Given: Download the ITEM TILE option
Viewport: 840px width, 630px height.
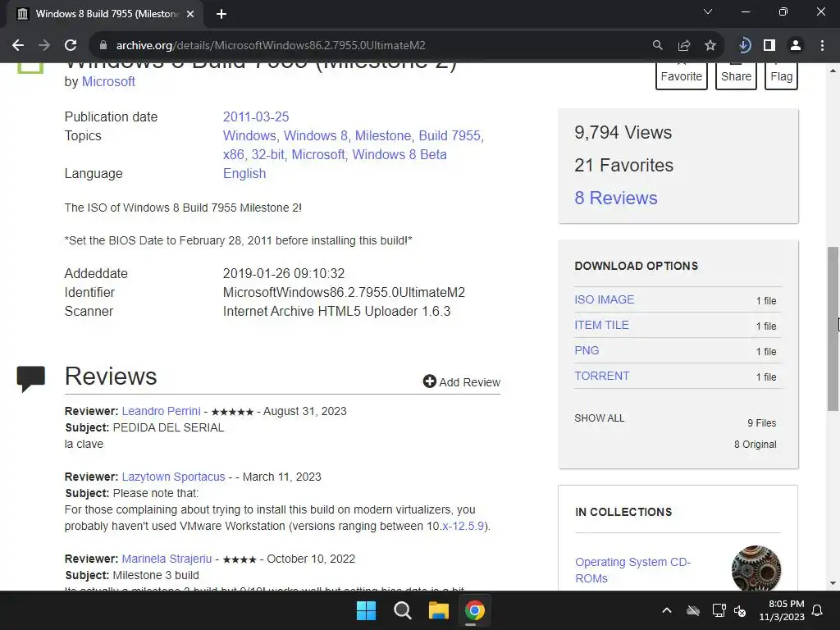Looking at the screenshot, I should click(x=601, y=325).
